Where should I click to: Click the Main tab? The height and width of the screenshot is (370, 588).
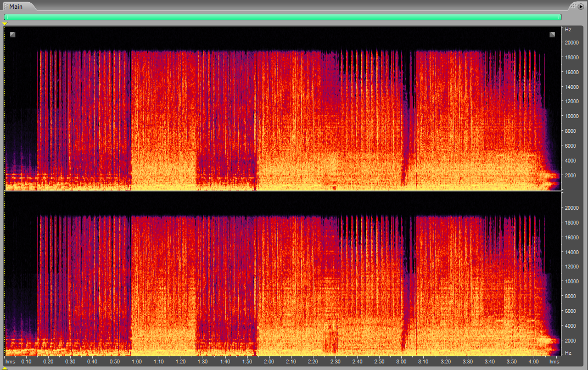coord(16,7)
